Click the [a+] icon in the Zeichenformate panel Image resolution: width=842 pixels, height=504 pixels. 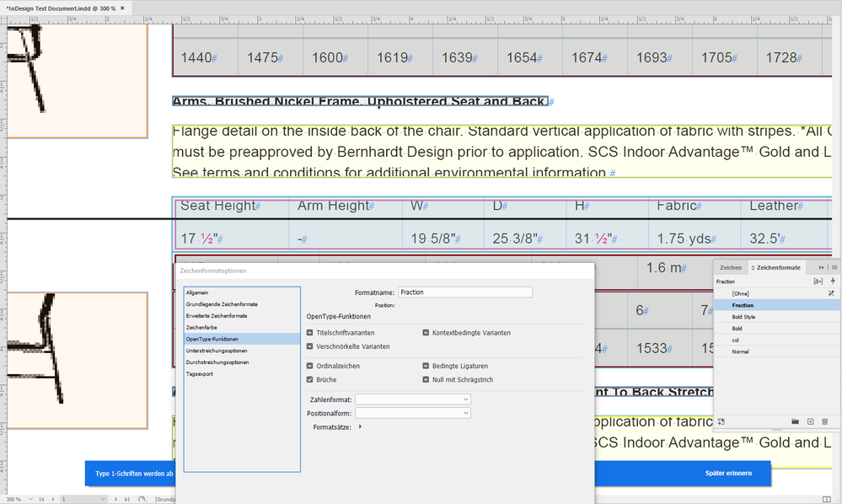point(818,281)
